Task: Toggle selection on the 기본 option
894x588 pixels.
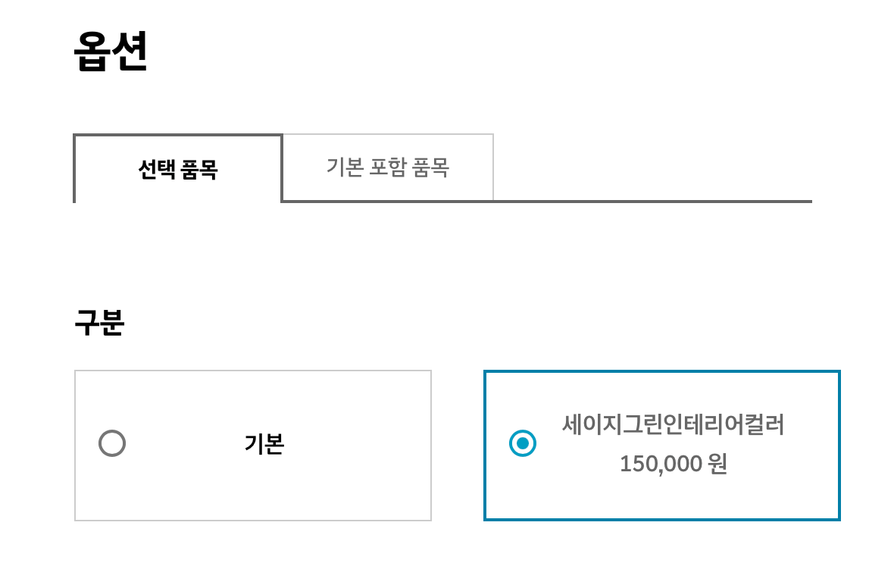Action: point(253,444)
